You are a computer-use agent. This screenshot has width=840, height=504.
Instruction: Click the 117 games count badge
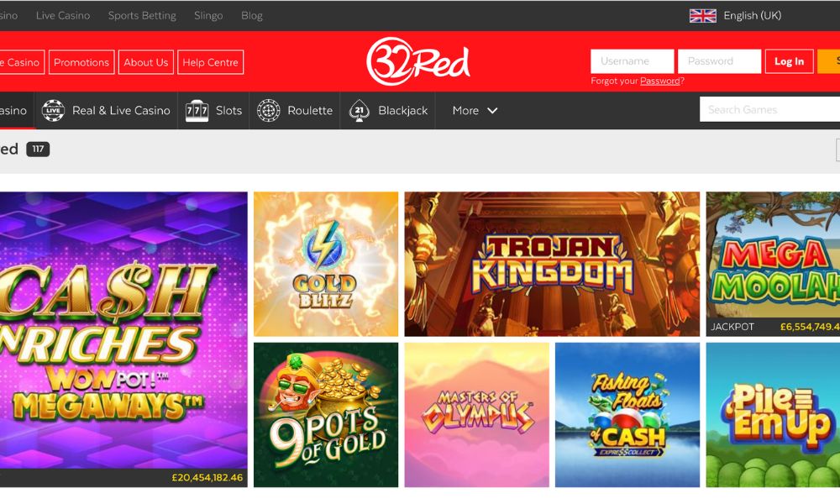38,149
